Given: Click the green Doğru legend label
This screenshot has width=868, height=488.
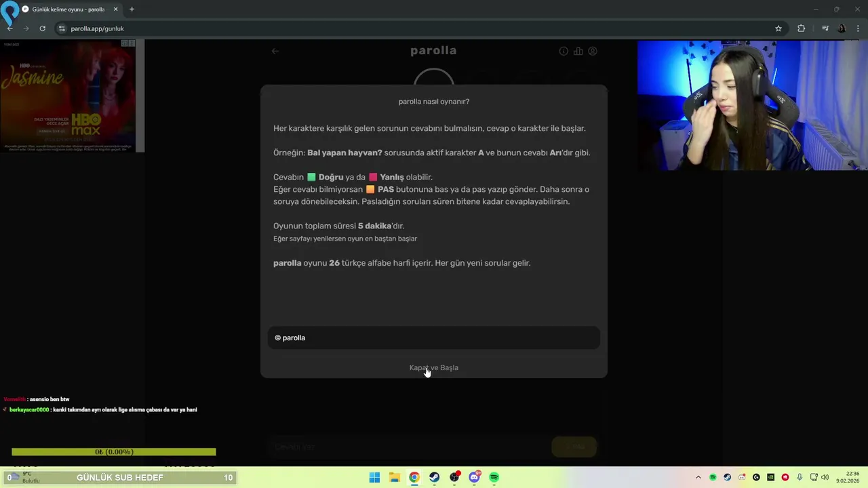Looking at the screenshot, I should (331, 177).
